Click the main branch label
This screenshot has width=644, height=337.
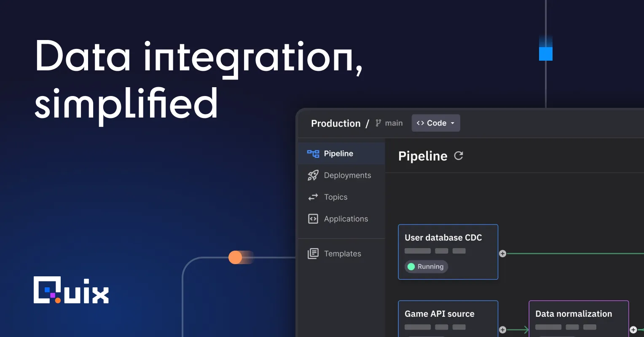tap(394, 123)
